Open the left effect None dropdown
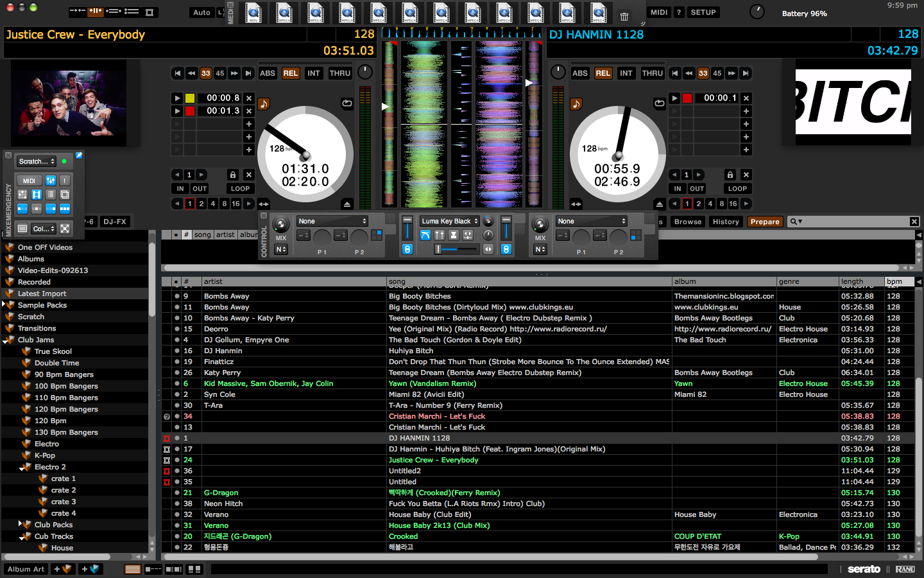The height and width of the screenshot is (578, 924). (x=332, y=221)
